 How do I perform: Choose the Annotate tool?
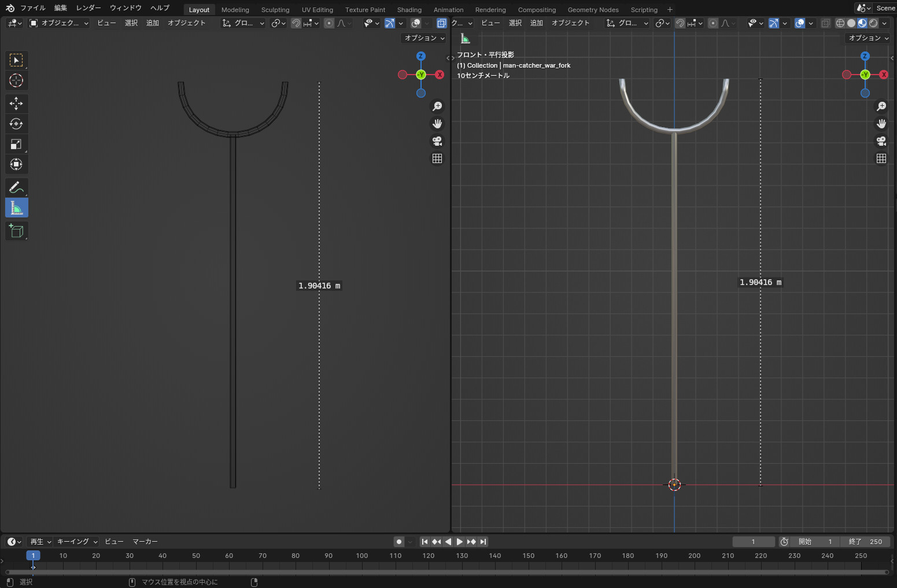(16, 187)
